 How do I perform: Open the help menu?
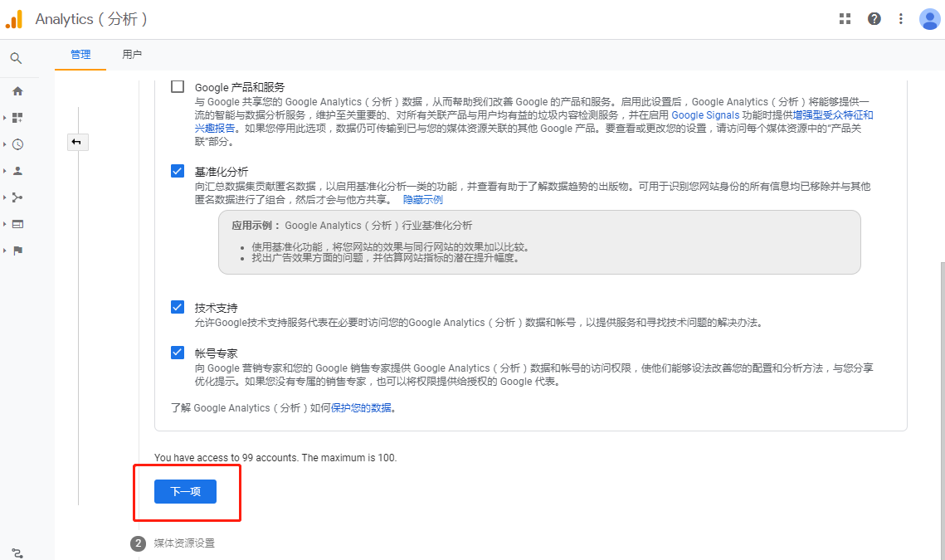pyautogui.click(x=874, y=19)
